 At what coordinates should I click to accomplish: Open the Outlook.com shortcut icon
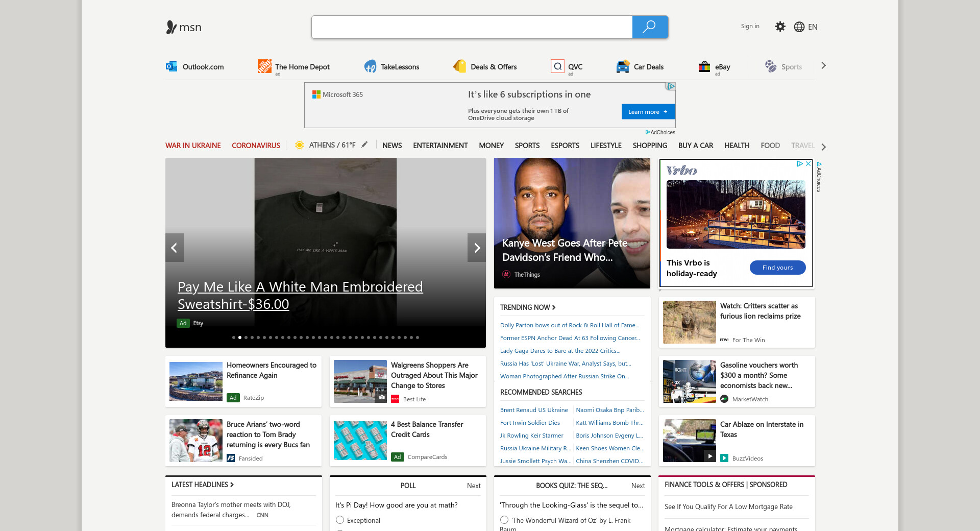click(171, 66)
